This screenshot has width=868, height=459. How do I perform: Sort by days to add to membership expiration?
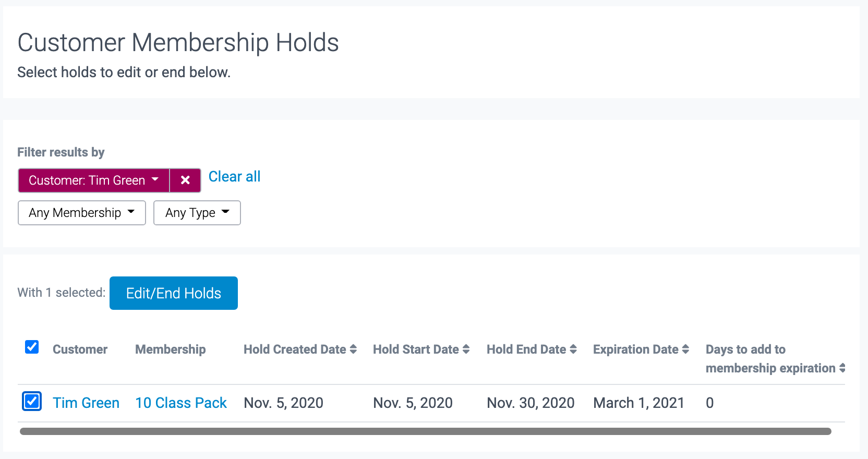841,368
